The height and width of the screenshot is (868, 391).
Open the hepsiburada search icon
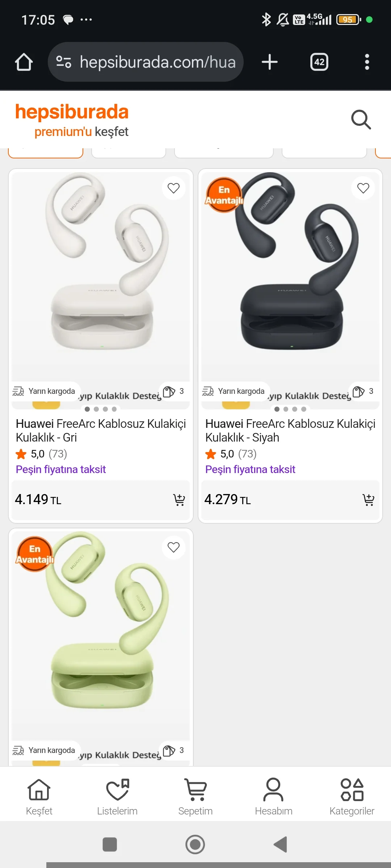361,119
